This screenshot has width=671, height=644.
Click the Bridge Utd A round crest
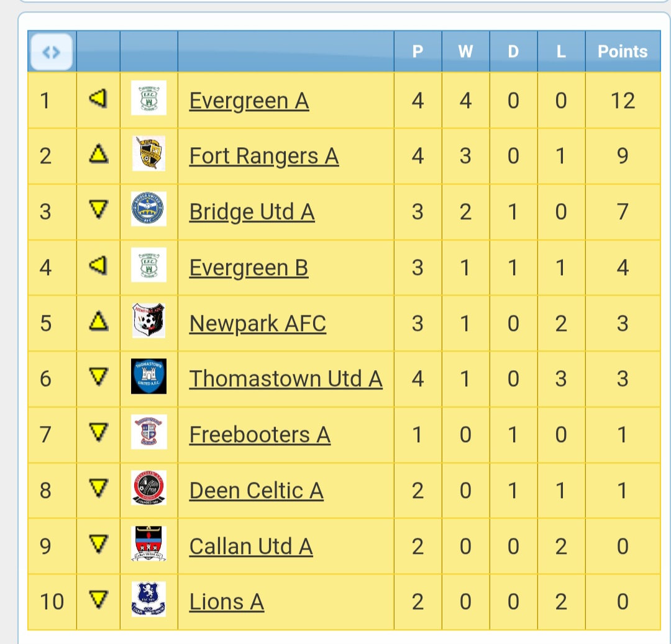[148, 209]
